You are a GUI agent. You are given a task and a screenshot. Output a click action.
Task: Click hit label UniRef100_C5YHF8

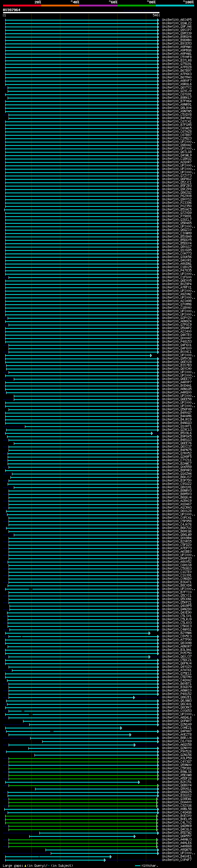[177, 57]
